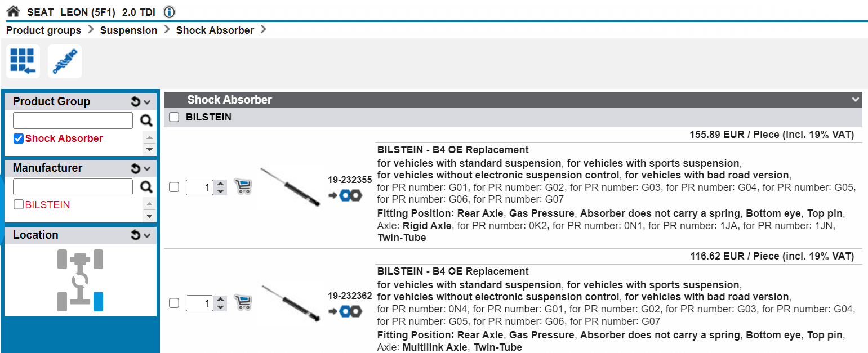Image resolution: width=868 pixels, height=353 pixels.
Task: Go to Suspension in the breadcrumb
Action: pyautogui.click(x=128, y=30)
